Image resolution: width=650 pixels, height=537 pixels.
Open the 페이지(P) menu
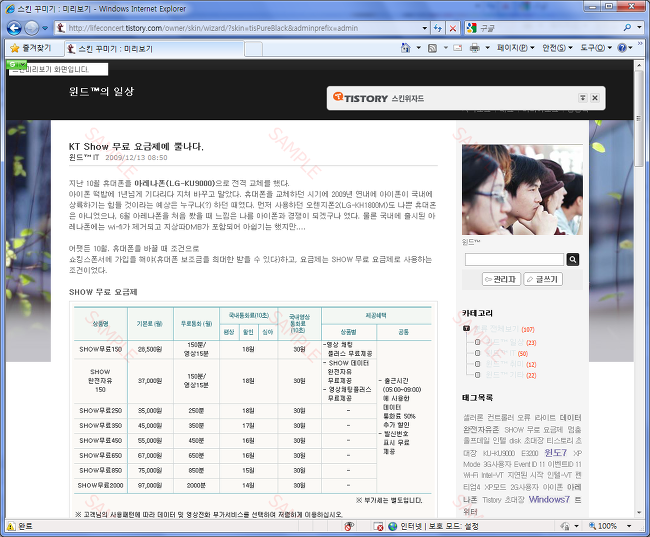coord(516,48)
